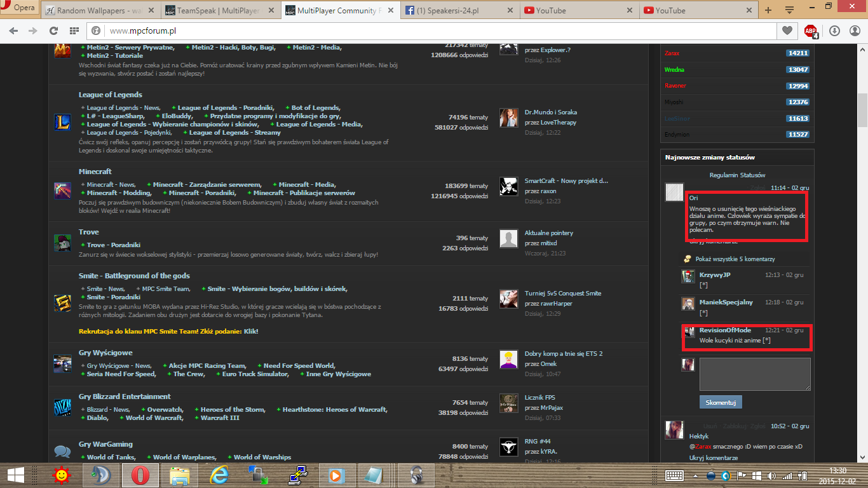Open the tab list menu icon

789,10
